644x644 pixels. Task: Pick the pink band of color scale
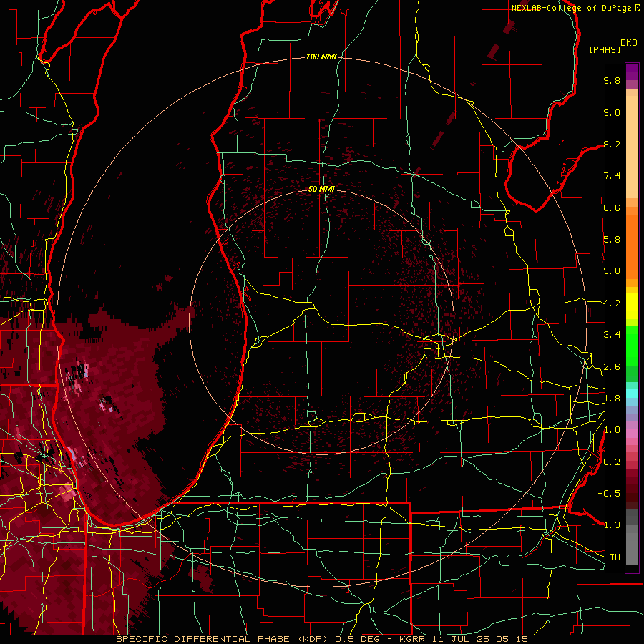632,434
